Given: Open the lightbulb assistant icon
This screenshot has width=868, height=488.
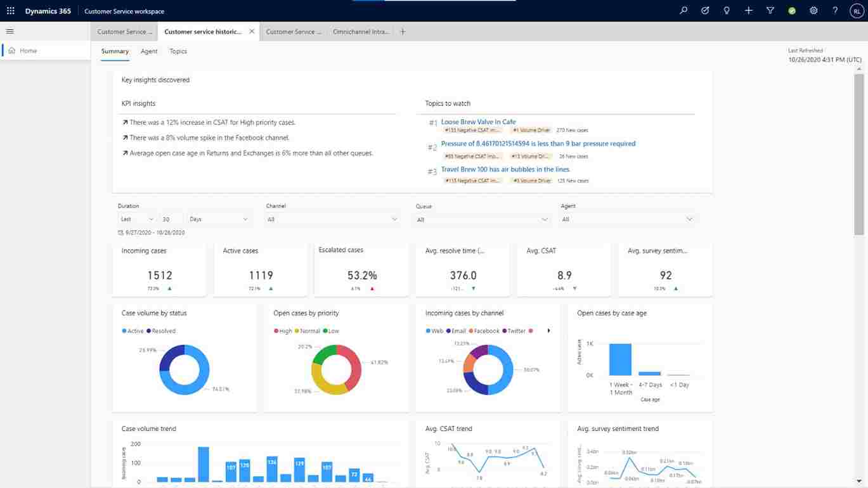Looking at the screenshot, I should coord(727,11).
